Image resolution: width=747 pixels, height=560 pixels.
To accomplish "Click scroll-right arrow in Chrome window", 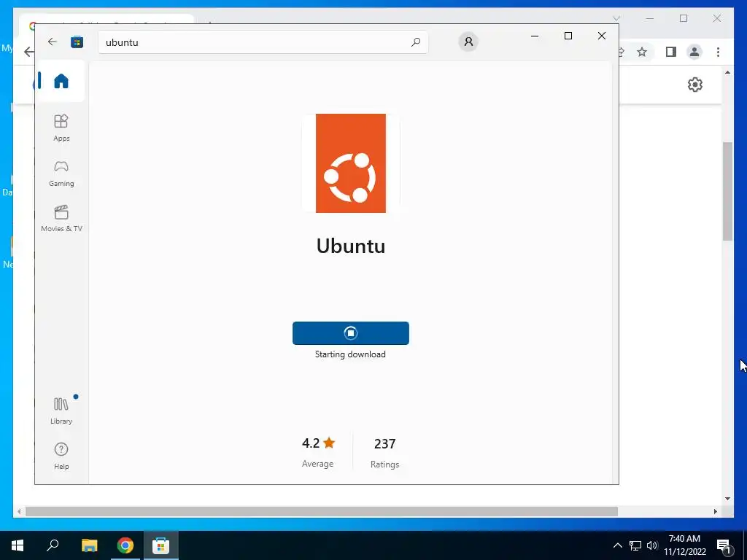I will pos(715,511).
